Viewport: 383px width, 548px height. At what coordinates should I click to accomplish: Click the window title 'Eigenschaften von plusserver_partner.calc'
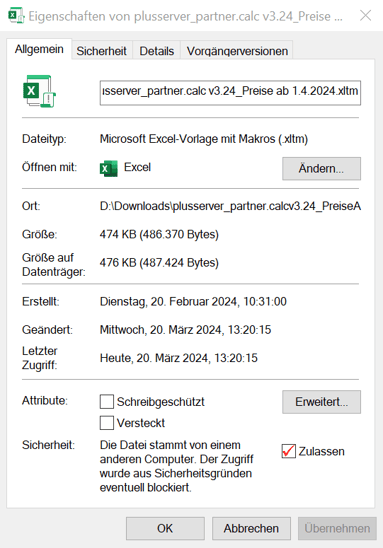pyautogui.click(x=185, y=16)
